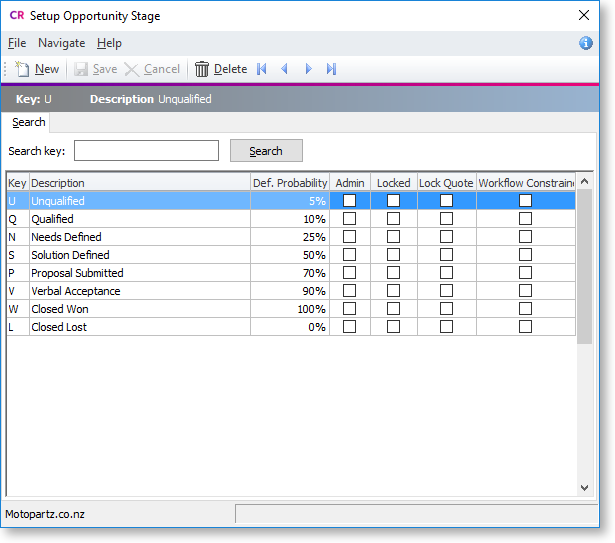615x543 pixels.
Task: Click the Save disk icon
Action: (81, 69)
